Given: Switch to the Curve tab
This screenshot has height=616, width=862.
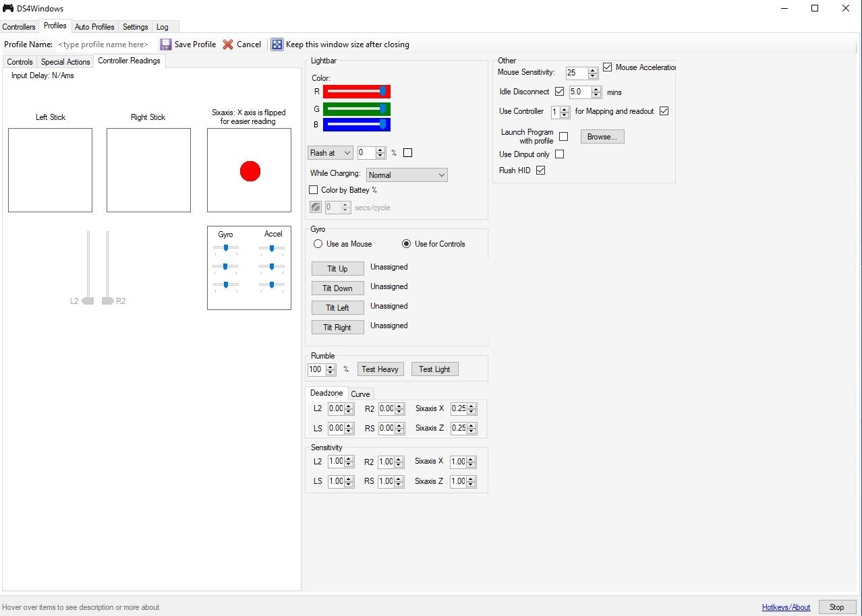Looking at the screenshot, I should [360, 394].
